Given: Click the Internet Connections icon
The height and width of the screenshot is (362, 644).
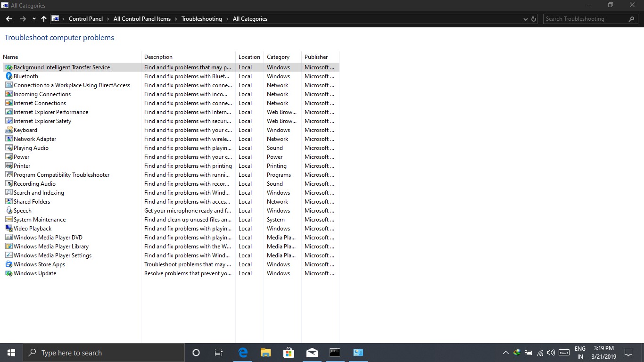Looking at the screenshot, I should [9, 103].
